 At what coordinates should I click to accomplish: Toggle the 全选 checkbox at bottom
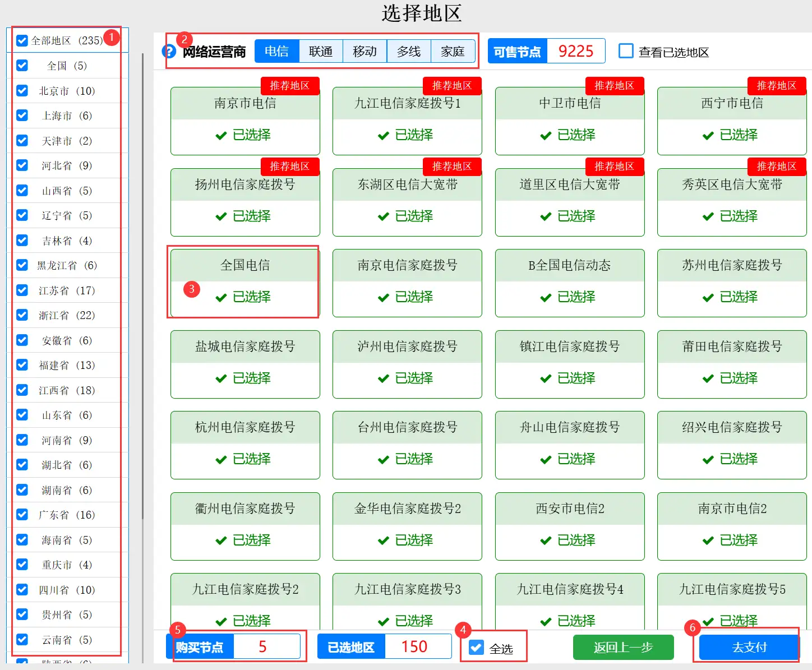(x=476, y=648)
